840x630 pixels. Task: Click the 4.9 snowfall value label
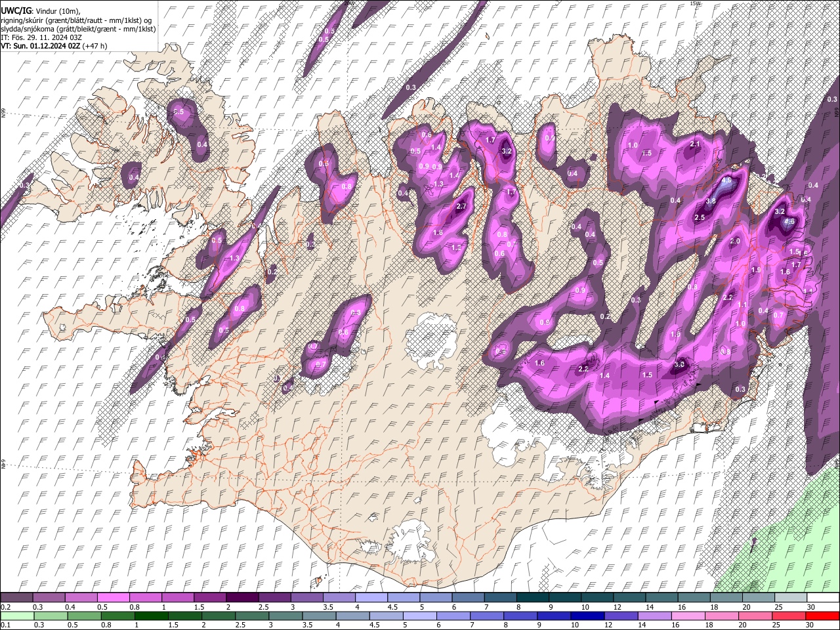726,180
